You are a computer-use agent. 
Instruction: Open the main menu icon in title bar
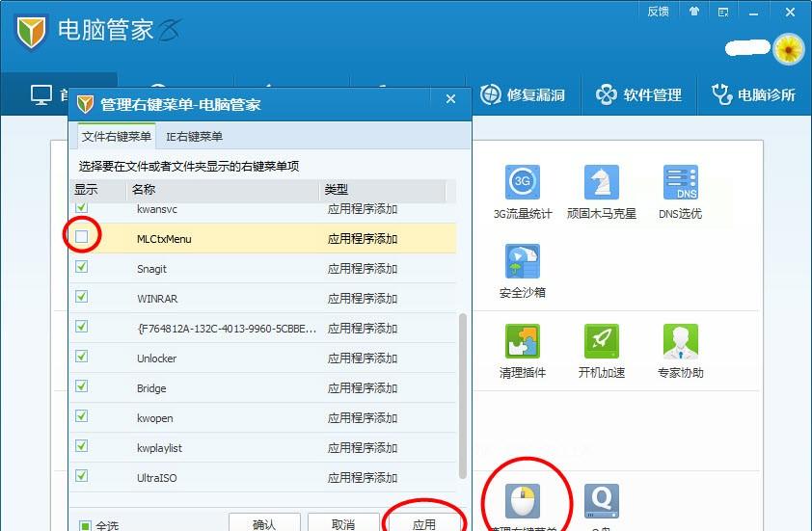pos(723,12)
